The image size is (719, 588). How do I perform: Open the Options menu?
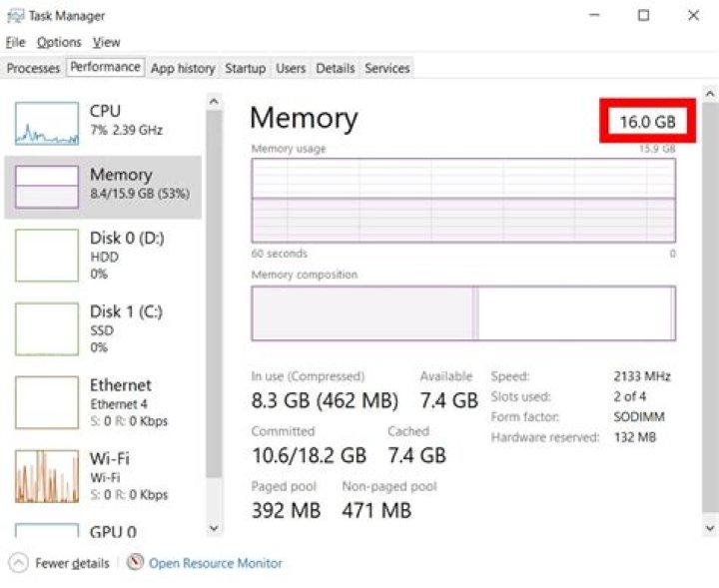click(59, 42)
